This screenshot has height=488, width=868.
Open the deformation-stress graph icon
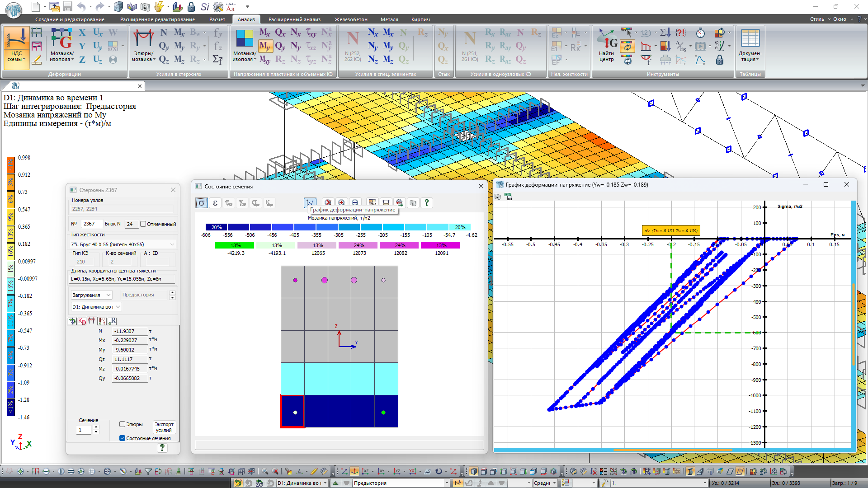click(x=310, y=203)
